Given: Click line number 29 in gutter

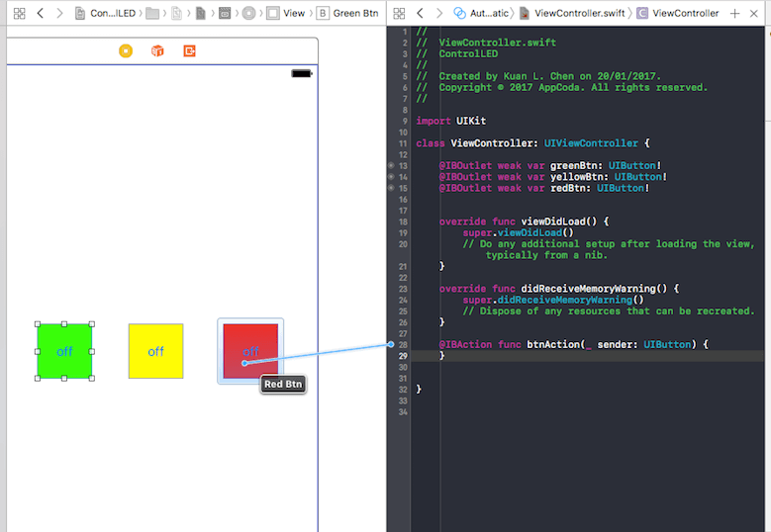Looking at the screenshot, I should point(403,356).
